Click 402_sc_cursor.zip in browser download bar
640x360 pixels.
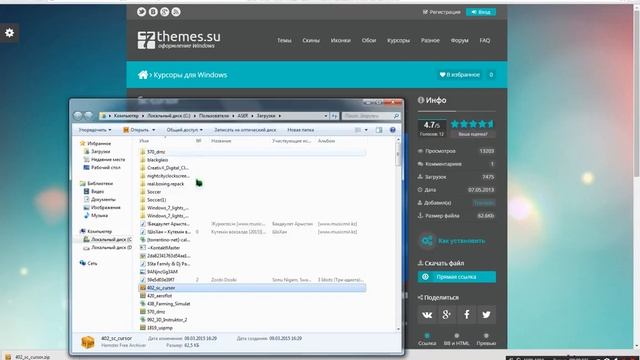coord(29,357)
